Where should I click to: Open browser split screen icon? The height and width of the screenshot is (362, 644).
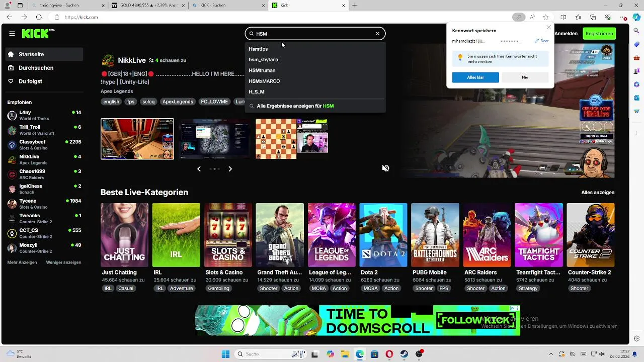[x=563, y=17]
